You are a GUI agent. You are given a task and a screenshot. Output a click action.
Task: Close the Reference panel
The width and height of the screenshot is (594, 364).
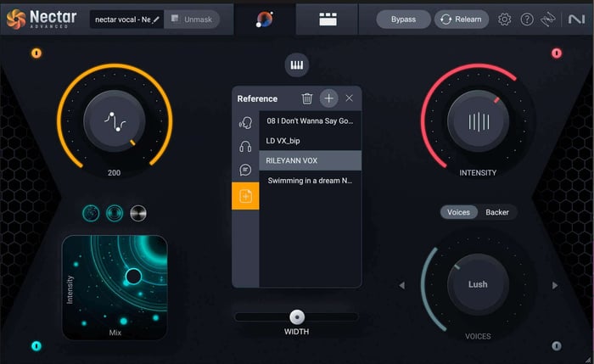tap(350, 98)
